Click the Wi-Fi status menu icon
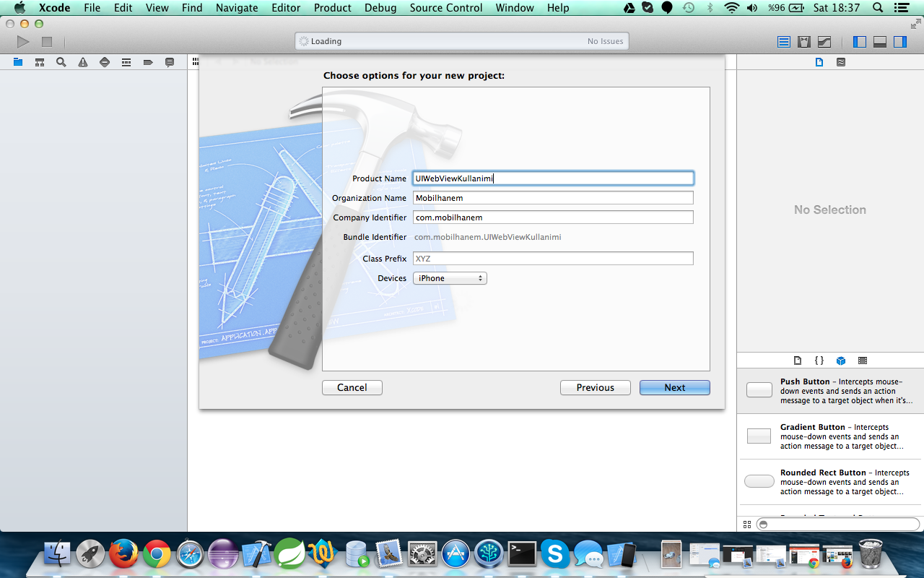This screenshot has height=578, width=924. [x=732, y=8]
